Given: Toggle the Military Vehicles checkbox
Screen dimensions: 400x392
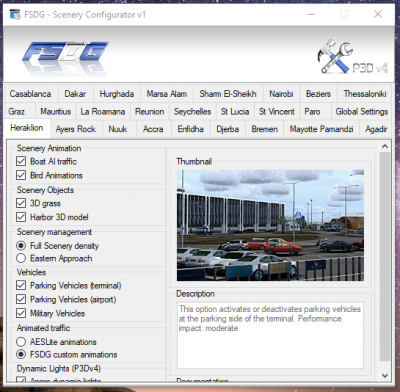Looking at the screenshot, I should (x=21, y=313).
